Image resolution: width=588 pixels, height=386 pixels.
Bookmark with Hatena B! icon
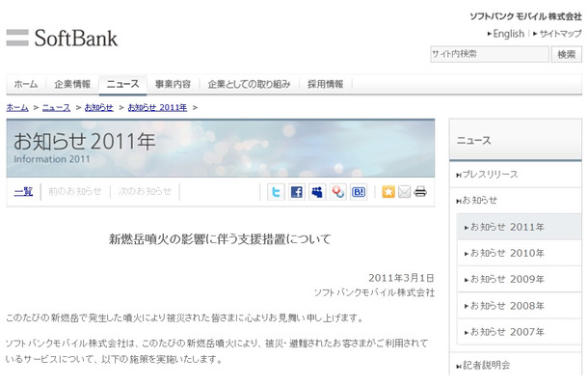click(x=359, y=192)
